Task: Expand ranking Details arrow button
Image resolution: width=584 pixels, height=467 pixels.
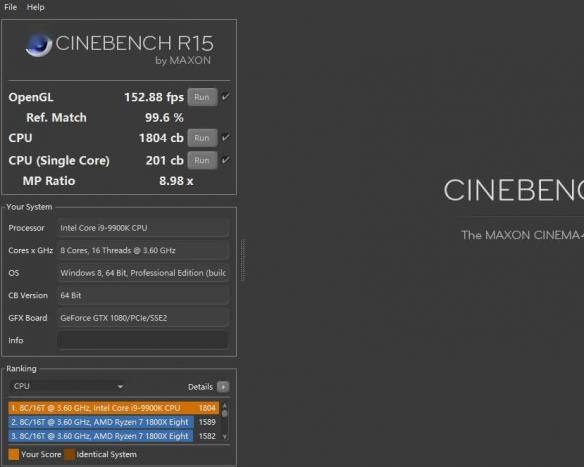Action: (223, 387)
